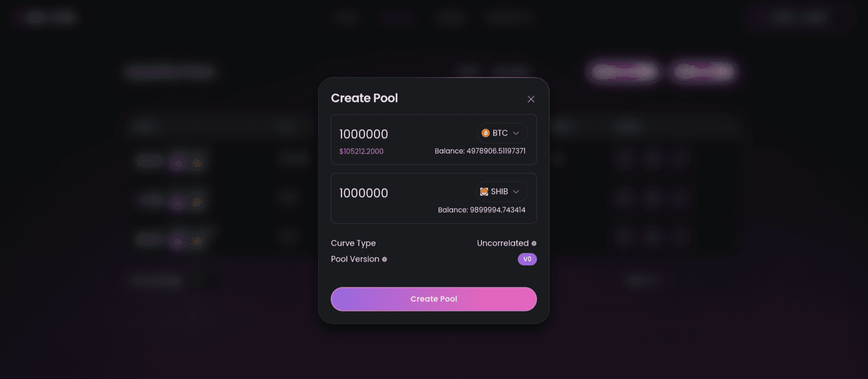
Task: Open the token selector via BTC label
Action: 500,133
